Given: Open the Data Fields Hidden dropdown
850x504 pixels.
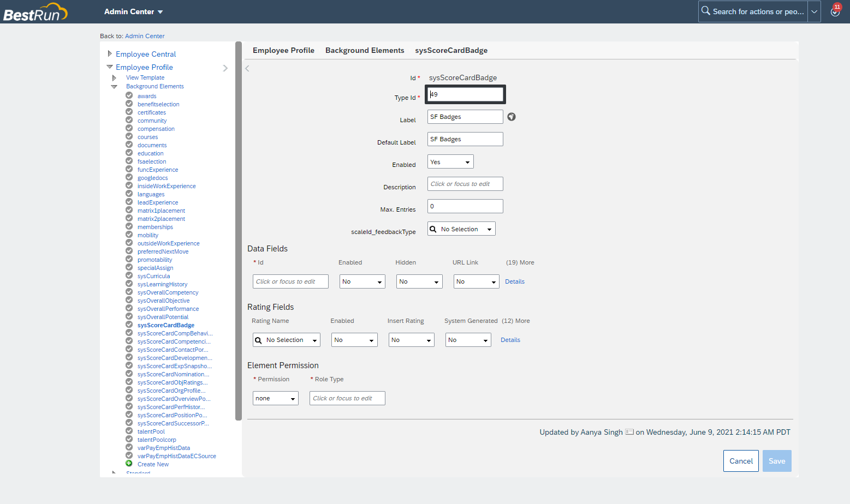Looking at the screenshot, I should coord(419,281).
